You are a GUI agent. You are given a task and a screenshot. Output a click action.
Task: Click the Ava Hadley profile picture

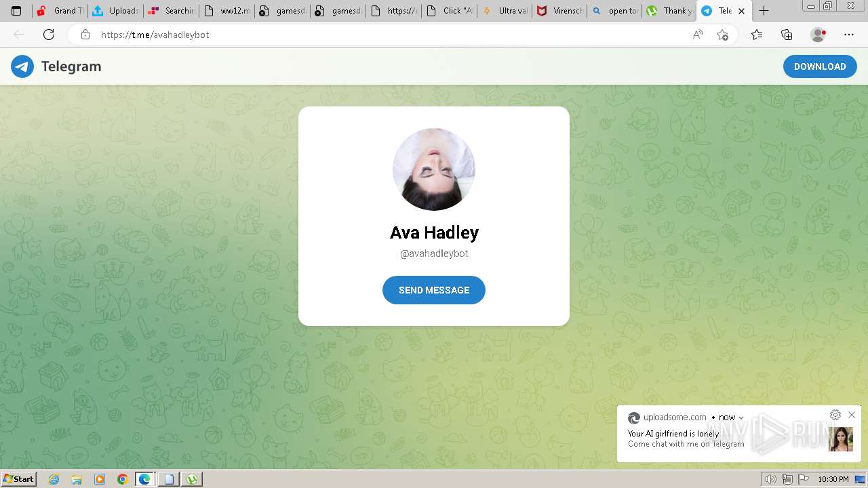tap(434, 169)
